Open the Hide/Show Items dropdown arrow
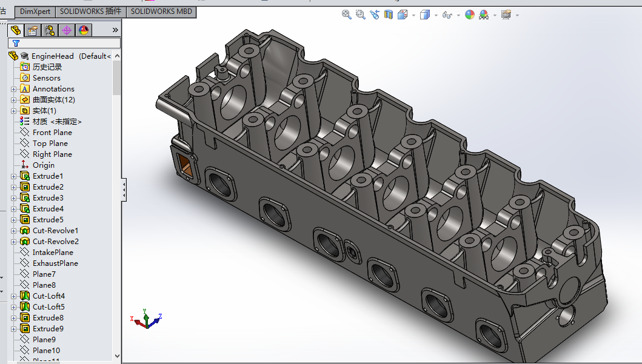 pos(458,16)
